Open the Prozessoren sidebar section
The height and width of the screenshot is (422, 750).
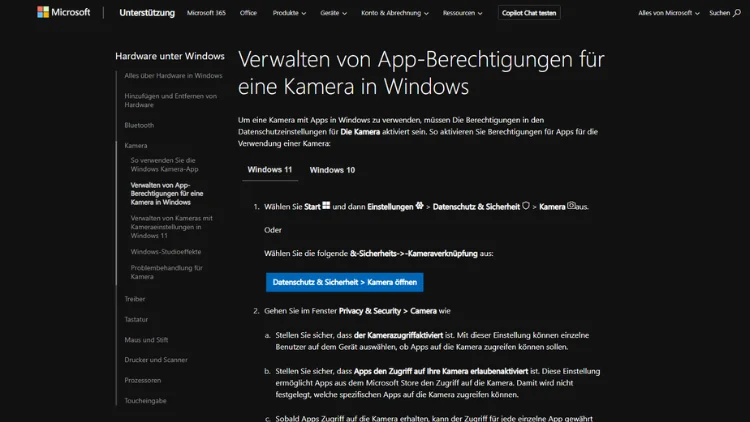click(x=143, y=380)
